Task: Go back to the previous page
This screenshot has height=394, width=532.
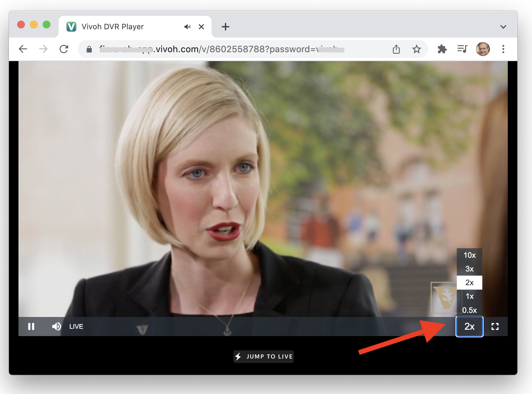Action: point(23,49)
